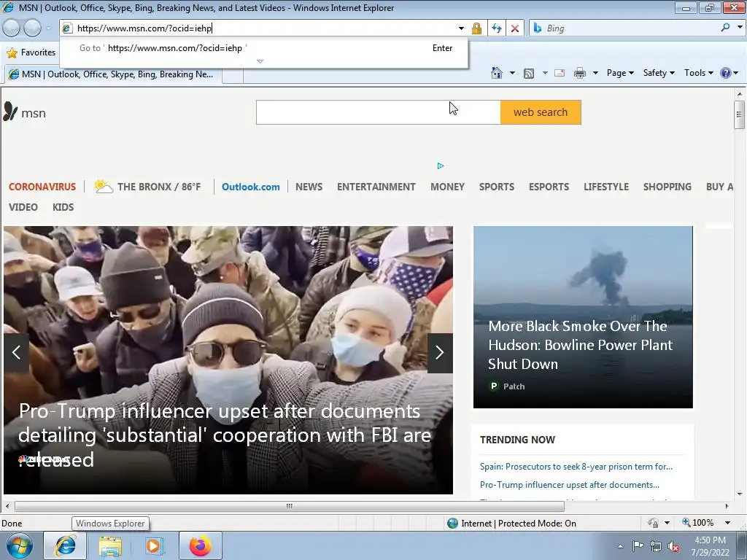Click the horizontal scrollbar thumb
This screenshot has height=560, width=747.
[x=289, y=506]
